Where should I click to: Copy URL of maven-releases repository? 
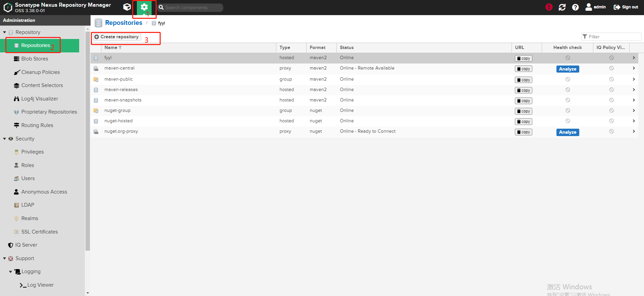pos(524,90)
